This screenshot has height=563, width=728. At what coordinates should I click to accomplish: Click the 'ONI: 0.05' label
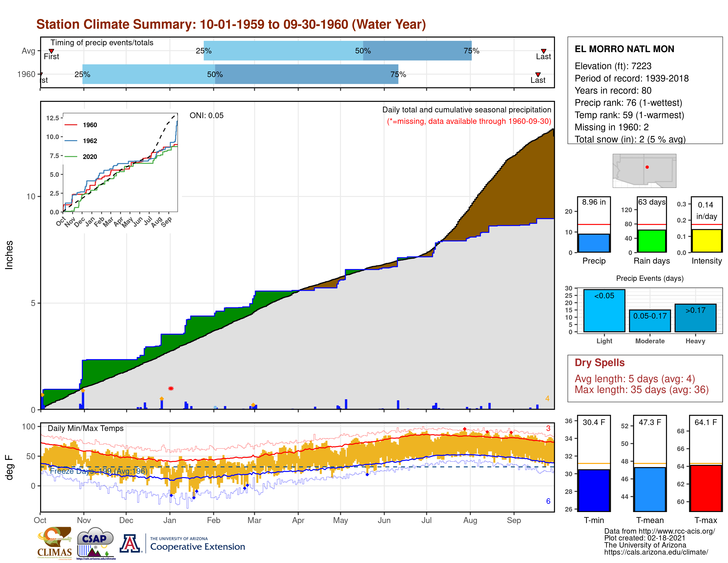[x=206, y=115]
